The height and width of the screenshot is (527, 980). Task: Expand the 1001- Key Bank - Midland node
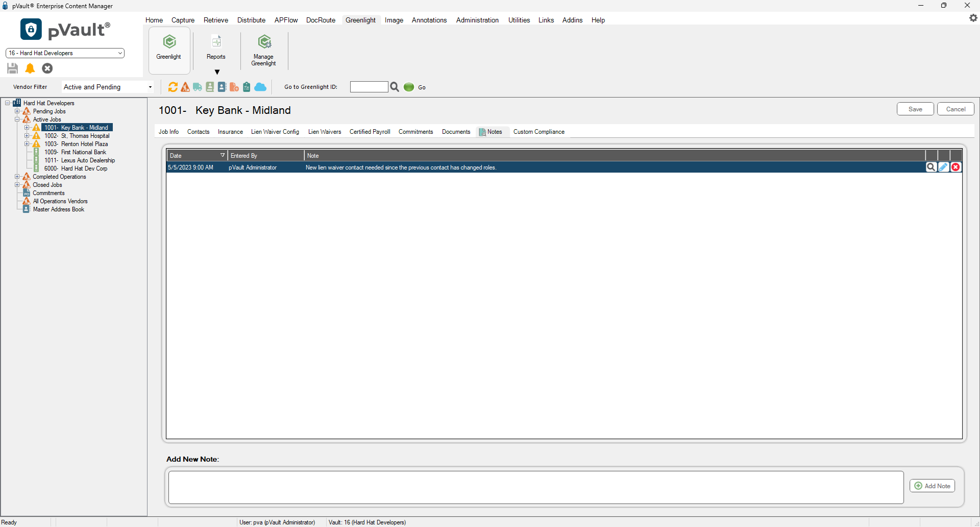click(27, 128)
